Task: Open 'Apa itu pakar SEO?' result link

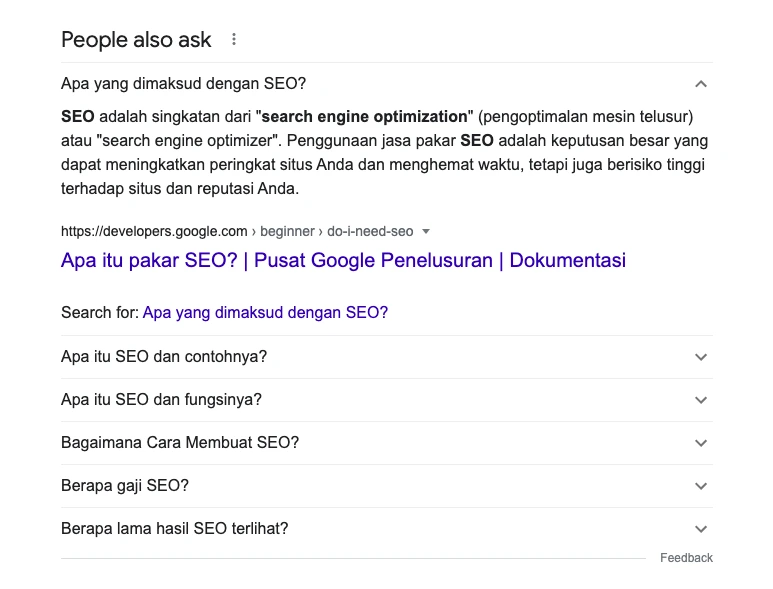Action: click(x=343, y=260)
